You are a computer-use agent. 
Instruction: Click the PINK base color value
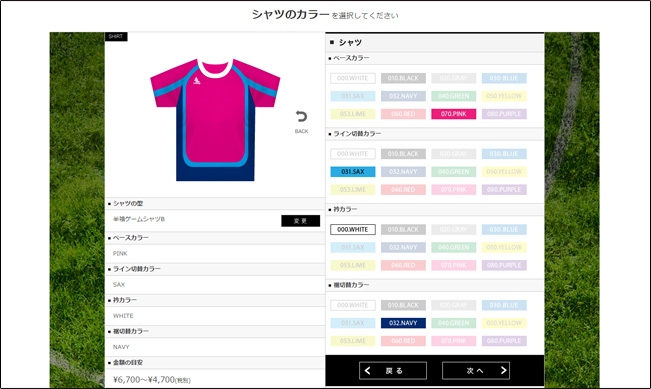click(x=120, y=253)
